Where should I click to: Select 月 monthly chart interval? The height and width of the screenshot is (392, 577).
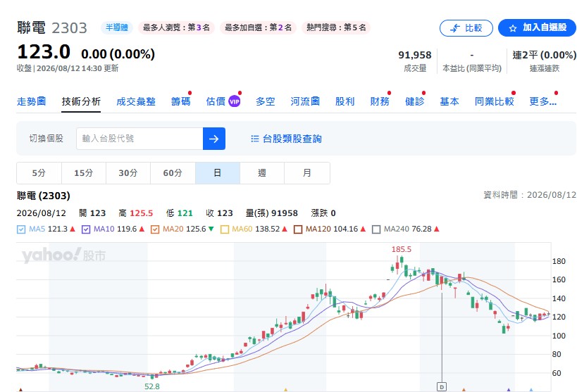[x=307, y=173]
